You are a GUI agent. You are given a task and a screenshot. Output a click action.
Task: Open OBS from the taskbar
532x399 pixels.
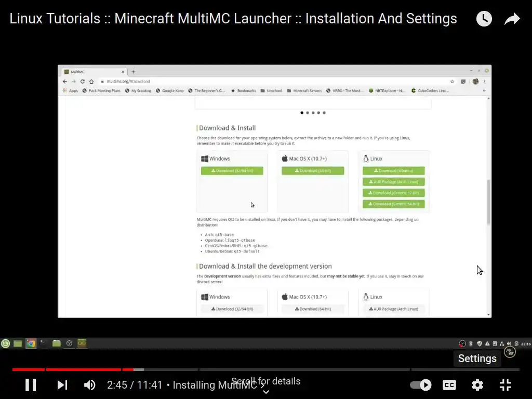point(69,344)
